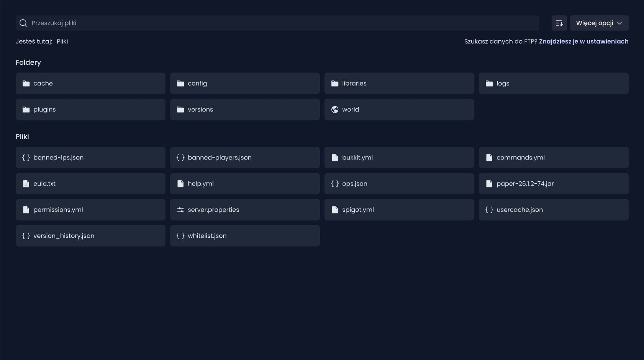Viewport: 644px width, 360px height.
Task: Click the sort order icon button
Action: click(559, 23)
